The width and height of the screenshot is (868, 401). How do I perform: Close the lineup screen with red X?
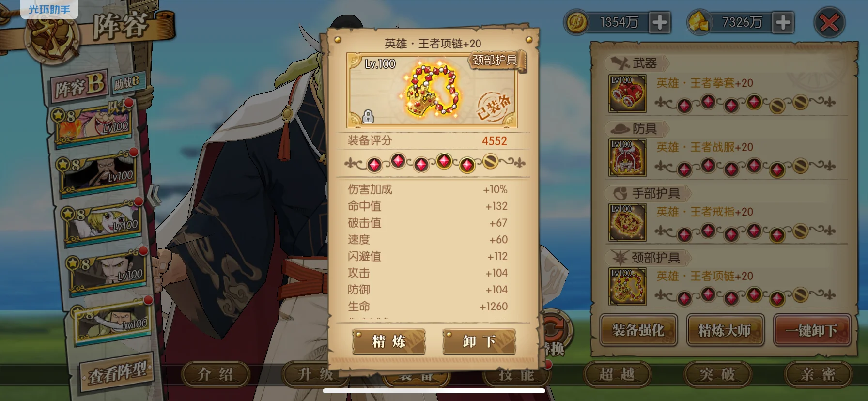coord(829,22)
